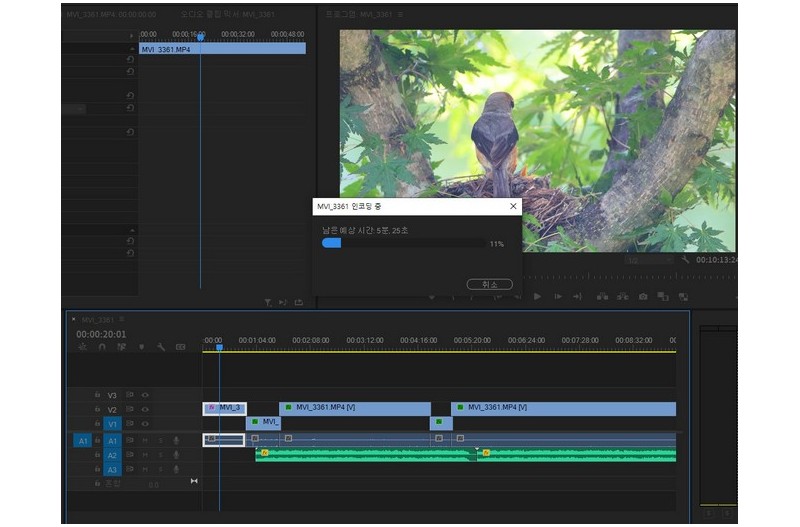Select the MVI_3361 sequence tab in timeline
Image resolution: width=800 pixels, height=527 pixels.
pos(97,319)
